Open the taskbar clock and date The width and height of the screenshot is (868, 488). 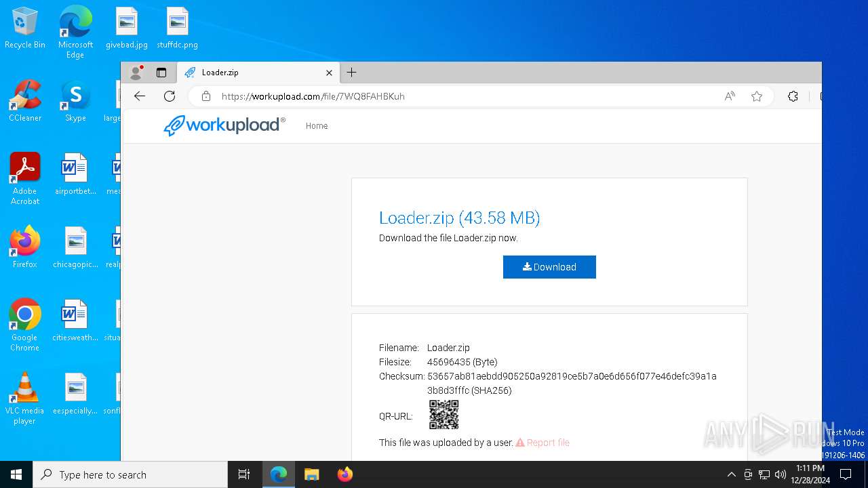810,474
